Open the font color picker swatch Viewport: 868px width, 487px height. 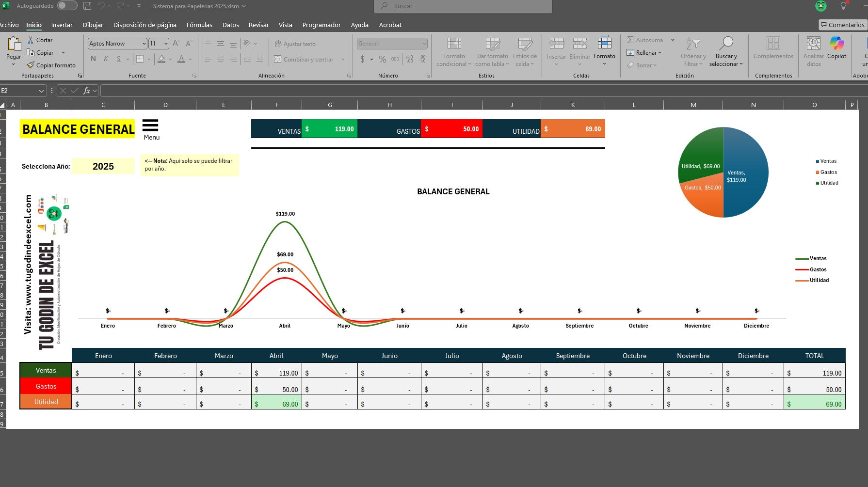[181, 59]
